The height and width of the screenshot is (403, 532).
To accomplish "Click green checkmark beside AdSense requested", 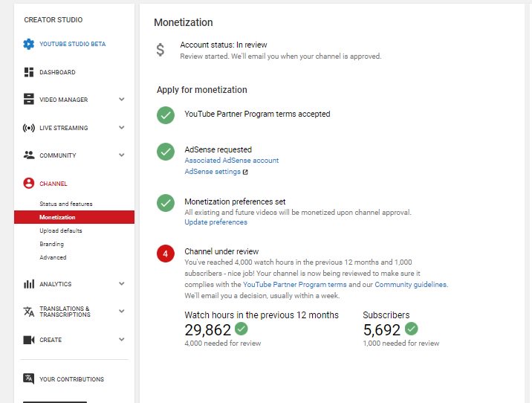I will [166, 152].
